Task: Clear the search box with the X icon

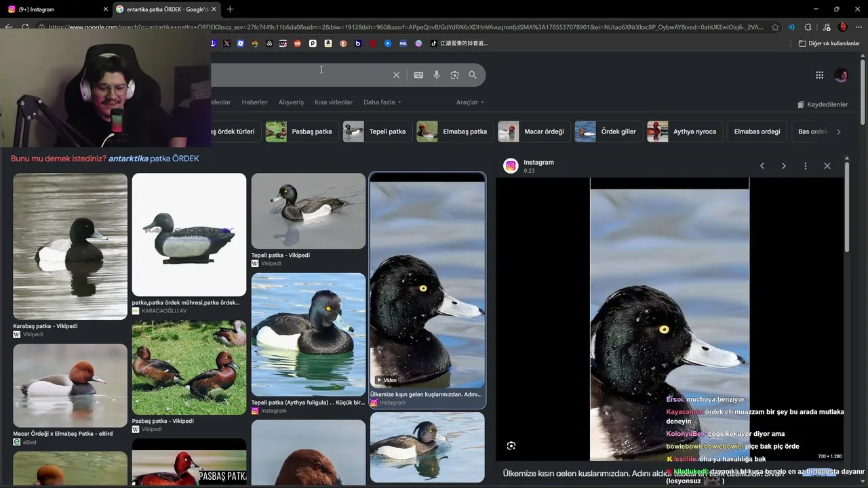Action: (397, 75)
